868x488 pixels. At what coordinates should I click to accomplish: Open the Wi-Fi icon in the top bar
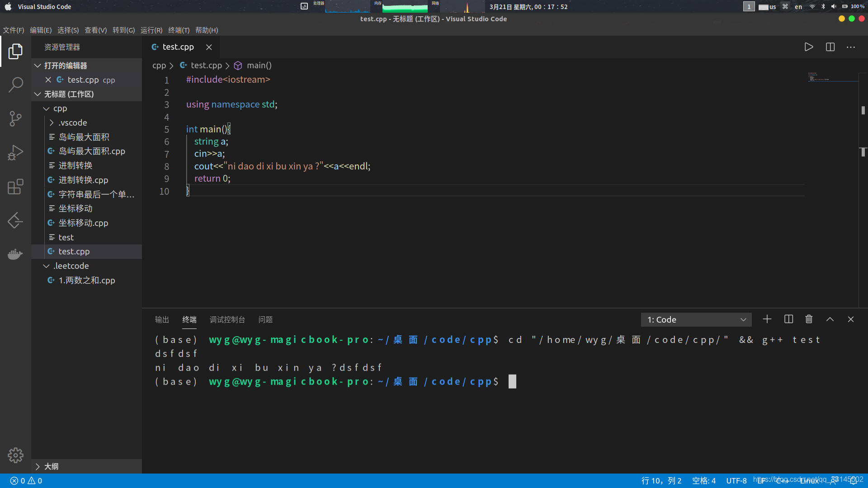812,6
